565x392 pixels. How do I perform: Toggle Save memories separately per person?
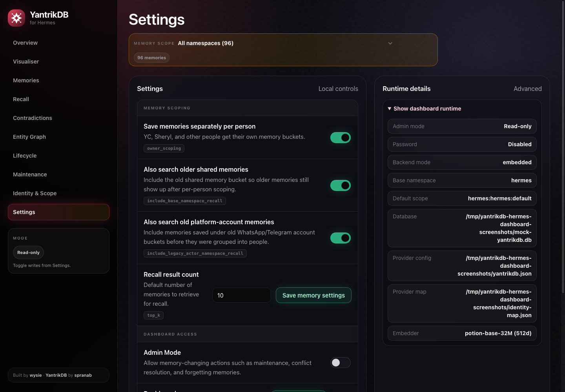coord(340,138)
